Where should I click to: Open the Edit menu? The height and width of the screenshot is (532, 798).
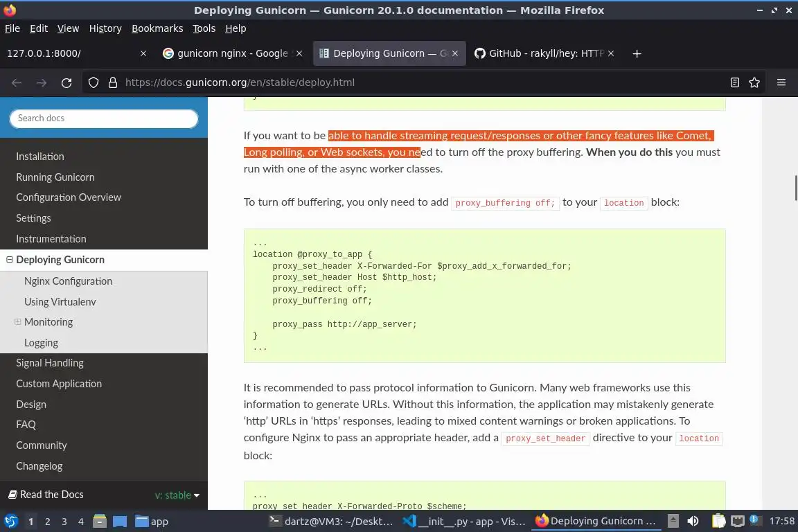point(39,28)
